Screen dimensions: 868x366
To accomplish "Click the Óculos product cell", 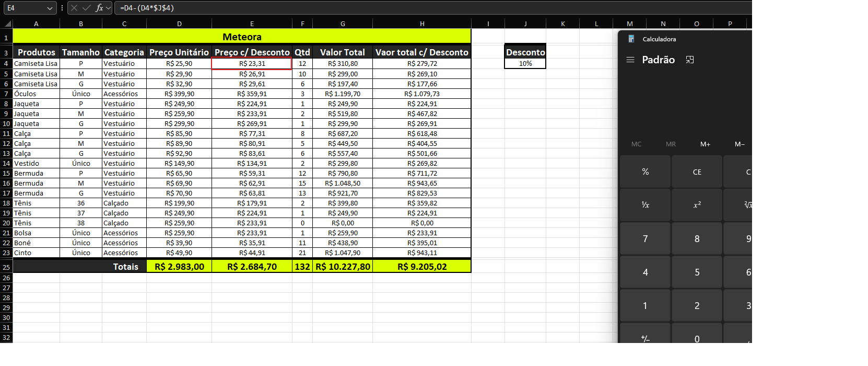I will [x=36, y=94].
